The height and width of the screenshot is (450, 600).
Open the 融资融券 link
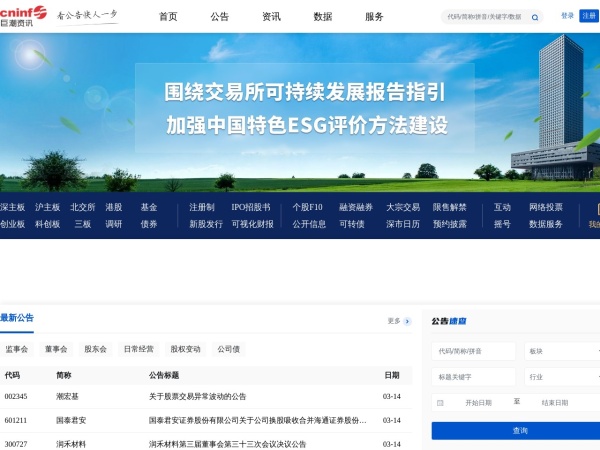point(356,207)
